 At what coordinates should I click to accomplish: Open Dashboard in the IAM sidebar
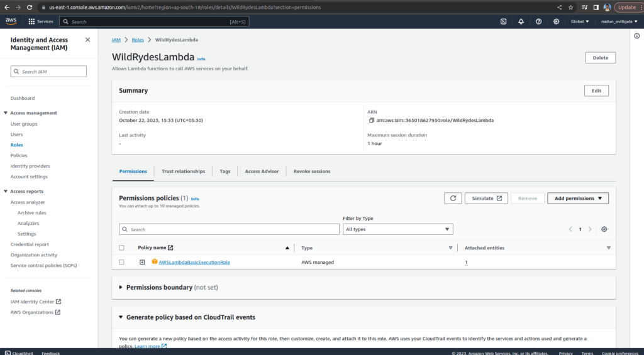23,98
